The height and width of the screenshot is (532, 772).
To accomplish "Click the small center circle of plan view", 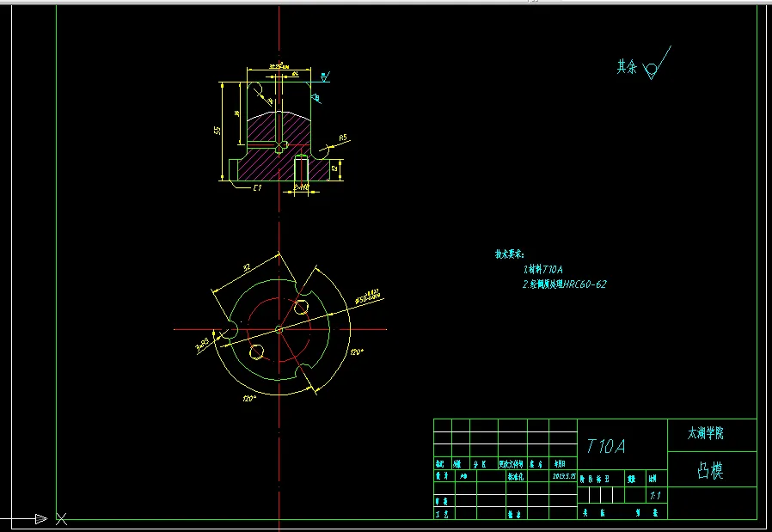I will 279,329.
